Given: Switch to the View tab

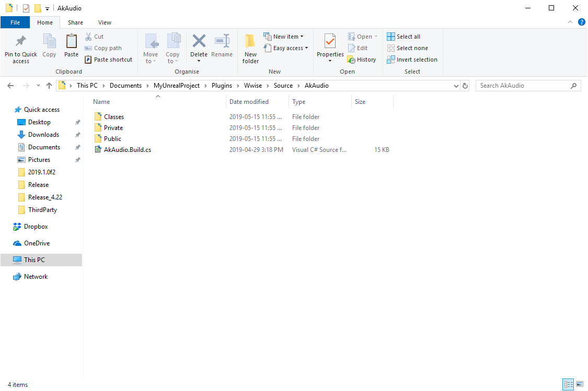Looking at the screenshot, I should click(105, 22).
